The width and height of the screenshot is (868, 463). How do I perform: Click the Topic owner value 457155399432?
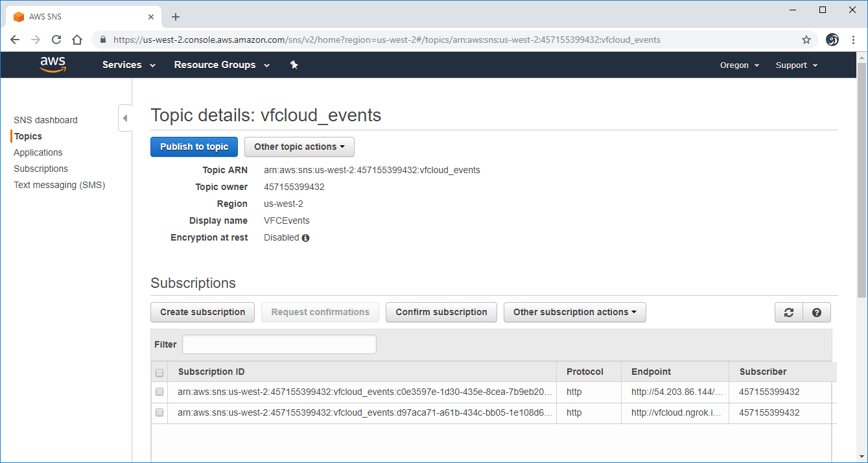(x=294, y=187)
